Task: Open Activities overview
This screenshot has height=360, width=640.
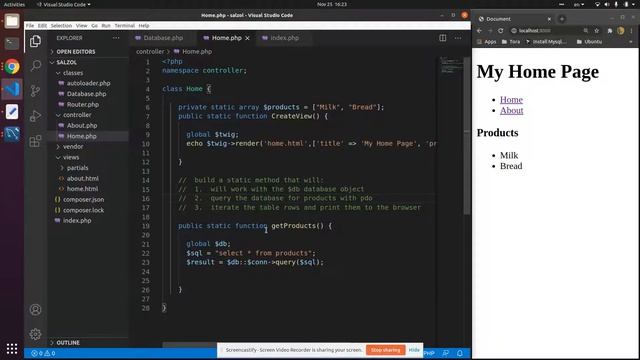Action: (x=14, y=4)
